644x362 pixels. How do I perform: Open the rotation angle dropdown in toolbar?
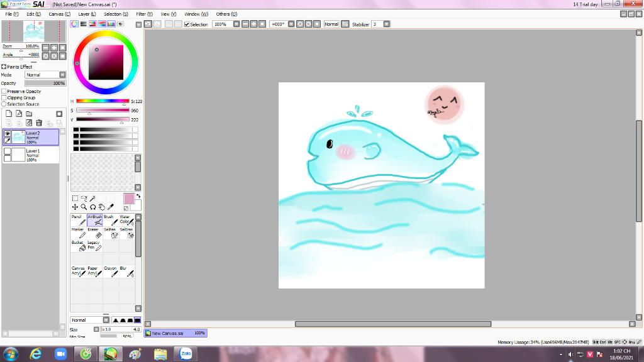point(291,25)
